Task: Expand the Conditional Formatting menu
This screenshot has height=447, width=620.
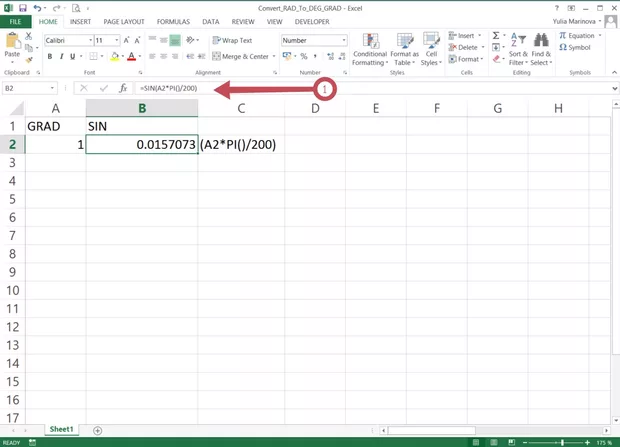Action: point(369,48)
